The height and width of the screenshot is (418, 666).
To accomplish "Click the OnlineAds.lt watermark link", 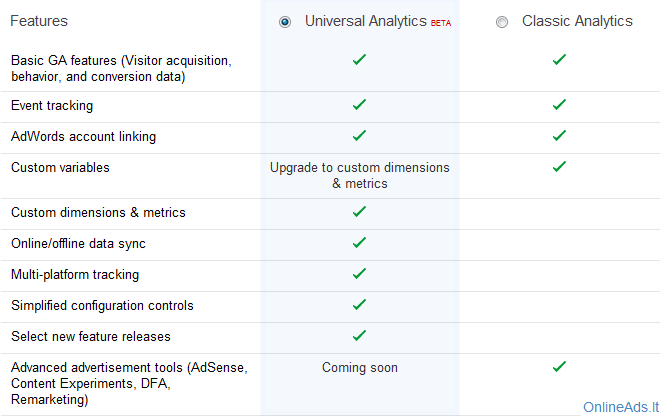I will [621, 407].
